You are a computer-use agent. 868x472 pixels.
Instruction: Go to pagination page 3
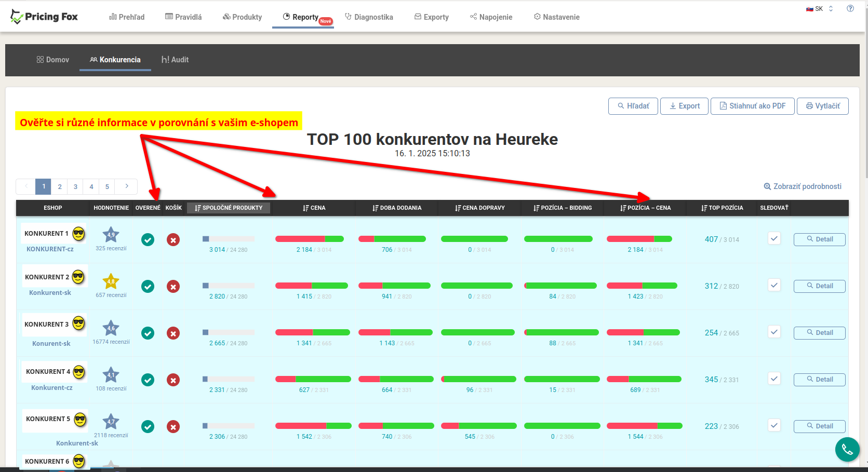tap(75, 186)
